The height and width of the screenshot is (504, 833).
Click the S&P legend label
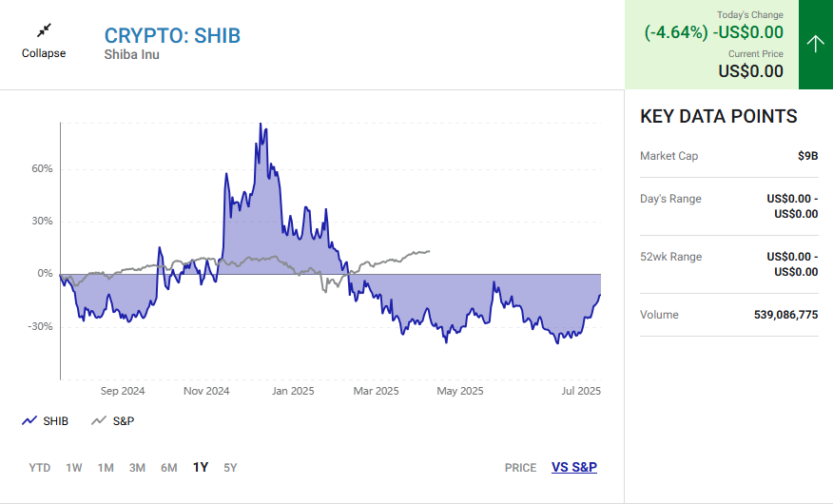124,421
